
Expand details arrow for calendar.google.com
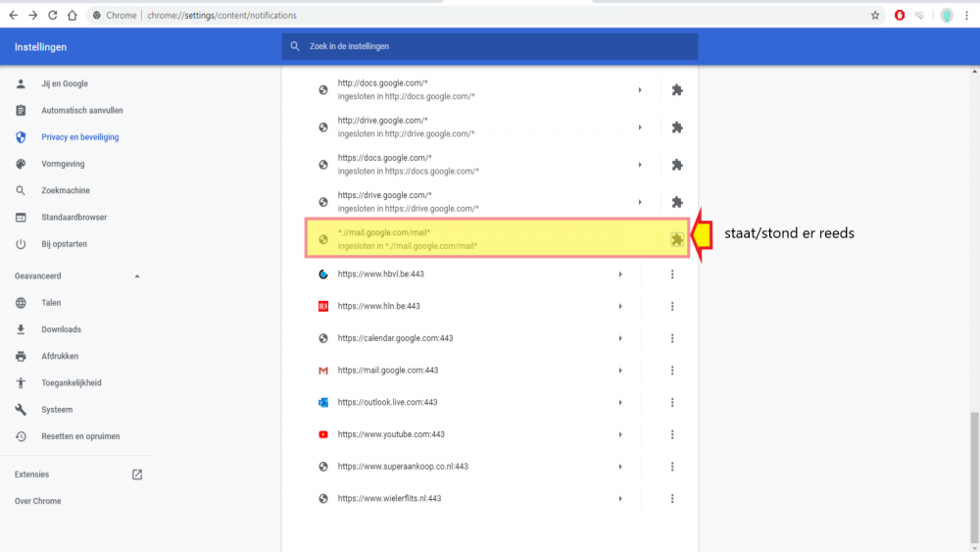[620, 338]
